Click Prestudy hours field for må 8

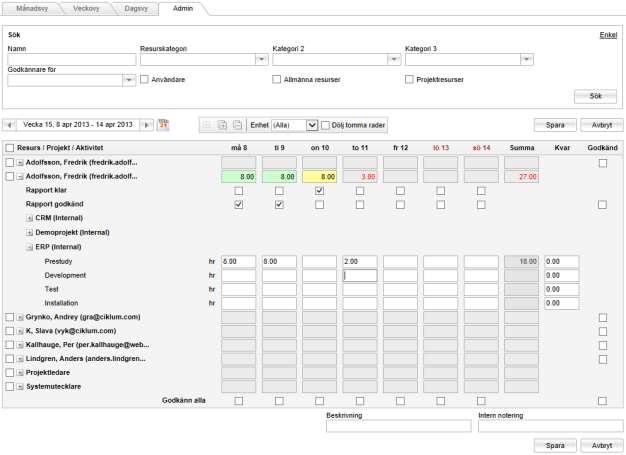pyautogui.click(x=239, y=261)
